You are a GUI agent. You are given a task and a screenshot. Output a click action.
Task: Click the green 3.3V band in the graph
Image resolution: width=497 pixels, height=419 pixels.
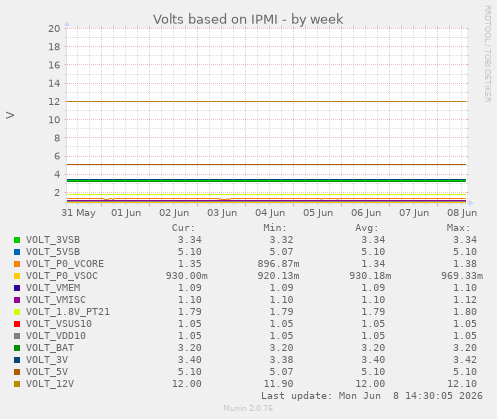266,180
